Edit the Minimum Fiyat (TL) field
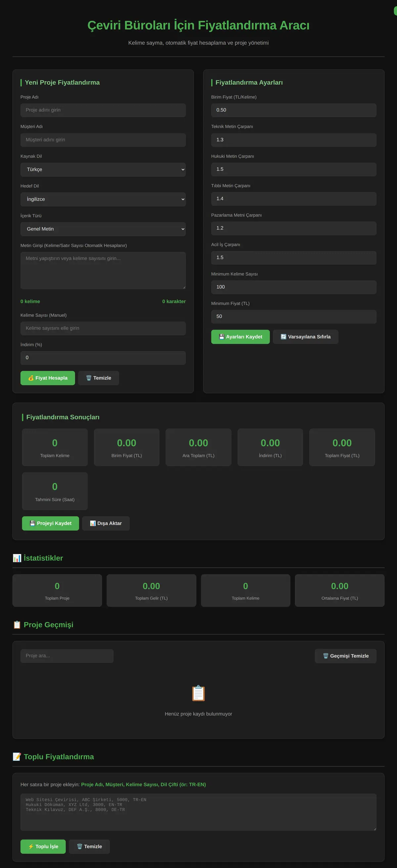 [294, 316]
